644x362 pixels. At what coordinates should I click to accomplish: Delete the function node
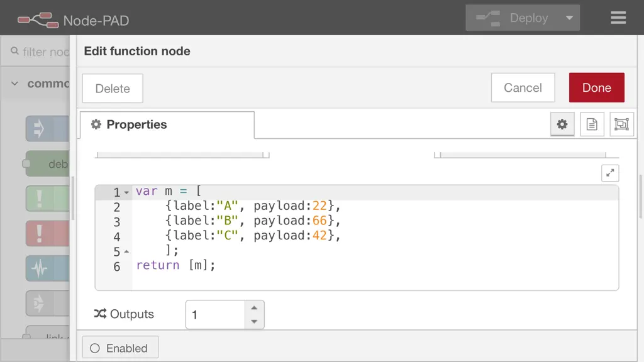point(113,88)
